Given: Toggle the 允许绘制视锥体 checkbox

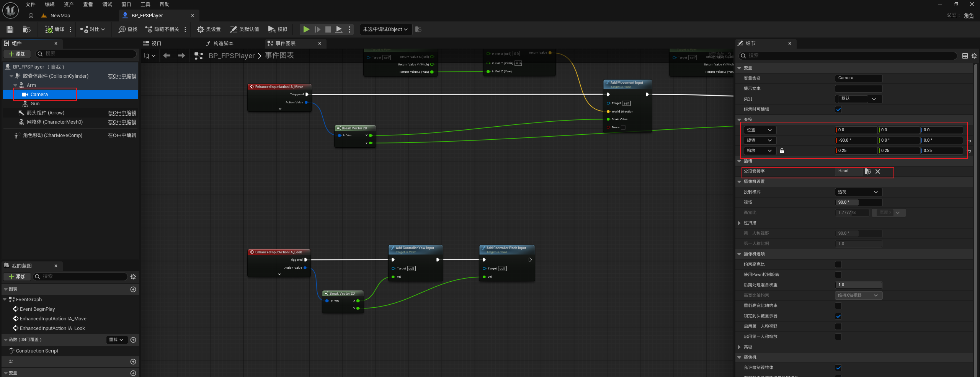Looking at the screenshot, I should pyautogui.click(x=838, y=368).
